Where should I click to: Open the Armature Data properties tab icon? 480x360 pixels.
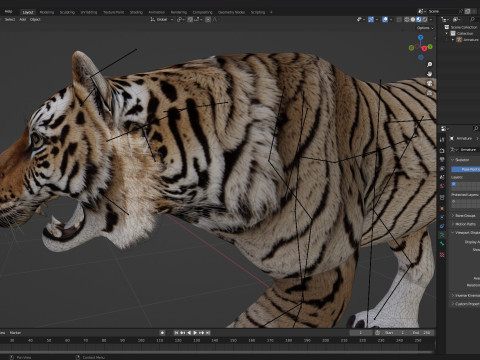(442, 235)
